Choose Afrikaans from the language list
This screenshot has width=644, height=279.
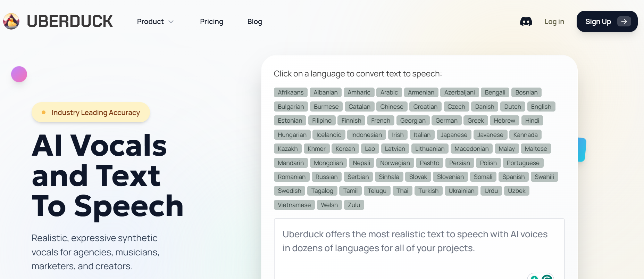[291, 92]
